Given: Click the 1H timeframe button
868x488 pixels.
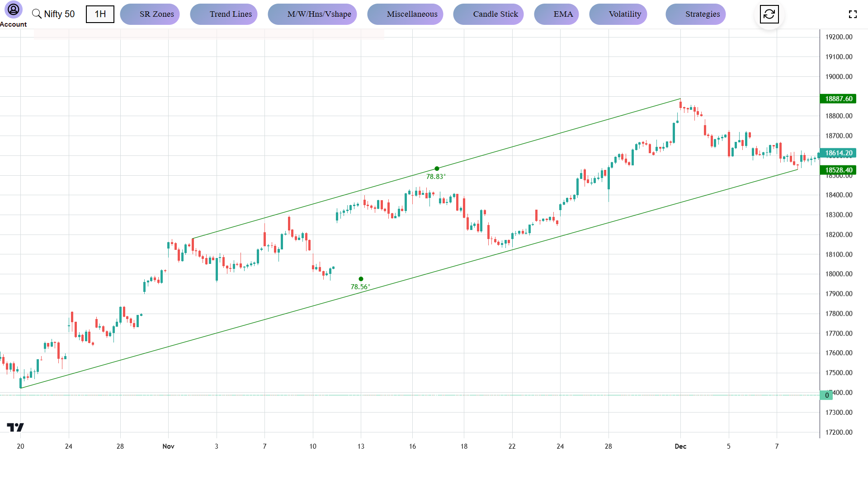Looking at the screenshot, I should 100,14.
